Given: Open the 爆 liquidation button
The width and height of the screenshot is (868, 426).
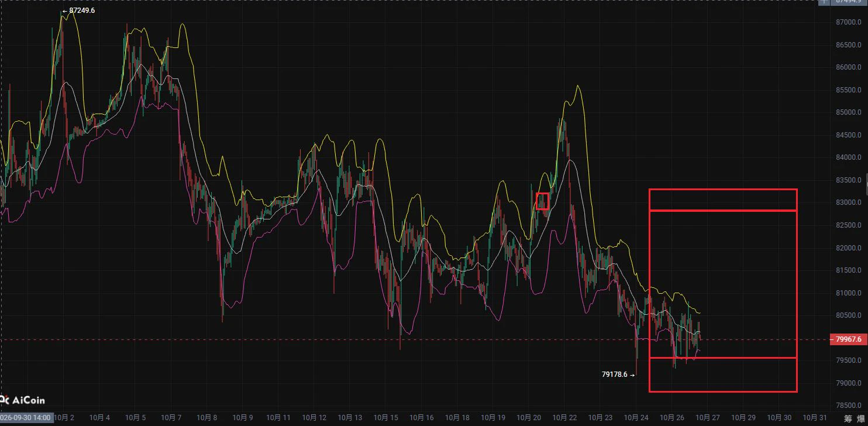Looking at the screenshot, I should (862, 418).
